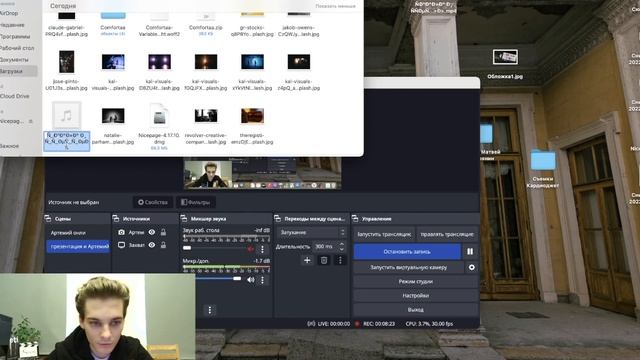Click Остановить запись button
The image size is (640, 360).
(x=407, y=251)
